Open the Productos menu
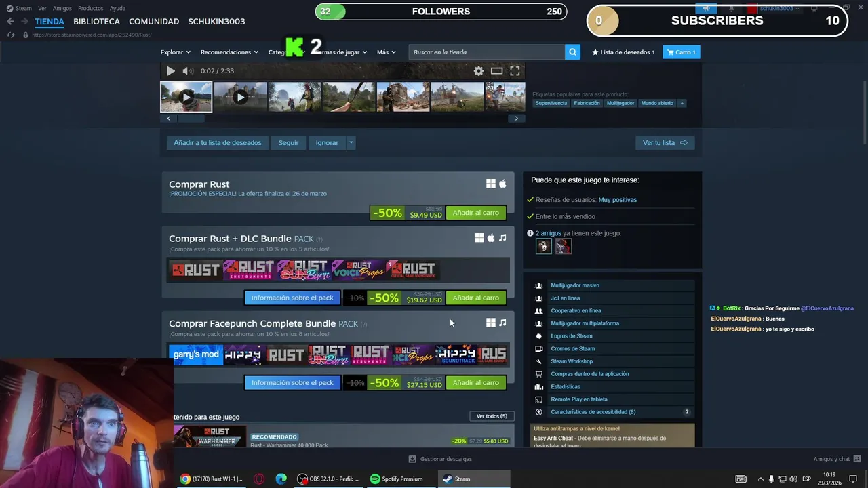The image size is (868, 488). pyautogui.click(x=90, y=8)
